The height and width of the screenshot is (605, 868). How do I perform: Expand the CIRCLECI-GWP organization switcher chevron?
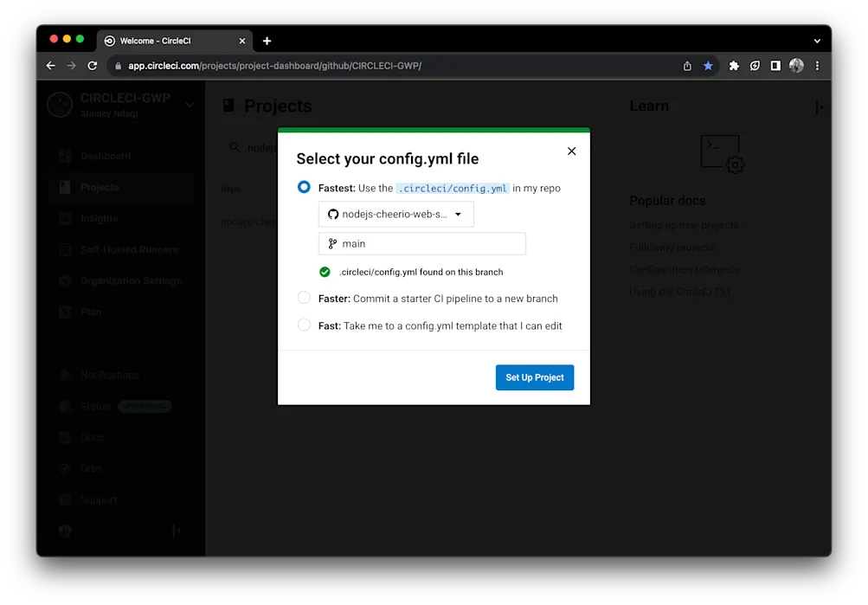tap(190, 106)
